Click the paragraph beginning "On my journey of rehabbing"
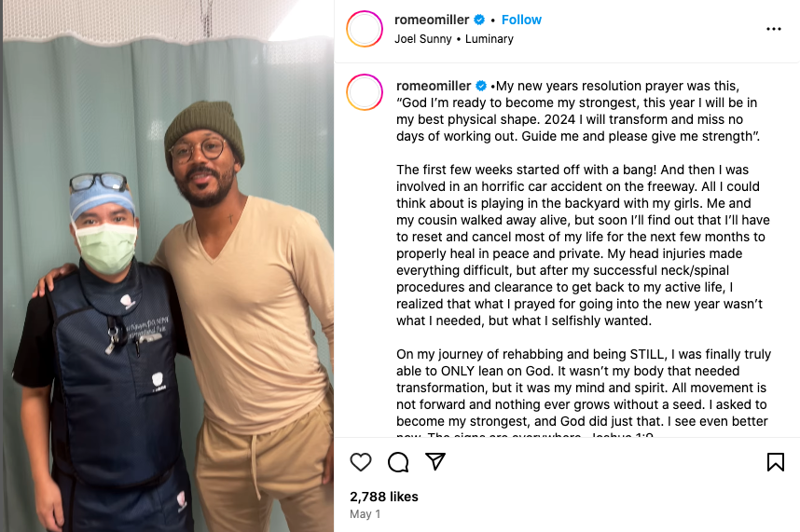The image size is (800, 532). (578, 387)
